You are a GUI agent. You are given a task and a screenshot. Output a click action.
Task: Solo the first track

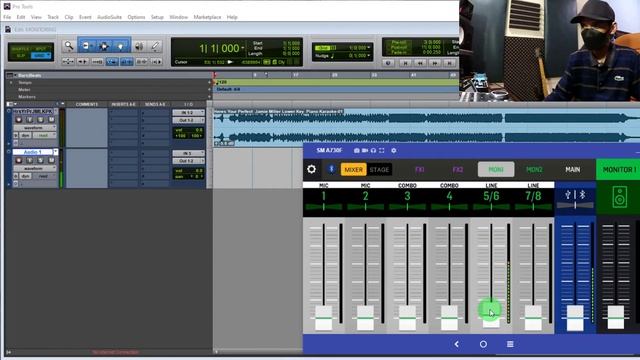[x=40, y=120]
